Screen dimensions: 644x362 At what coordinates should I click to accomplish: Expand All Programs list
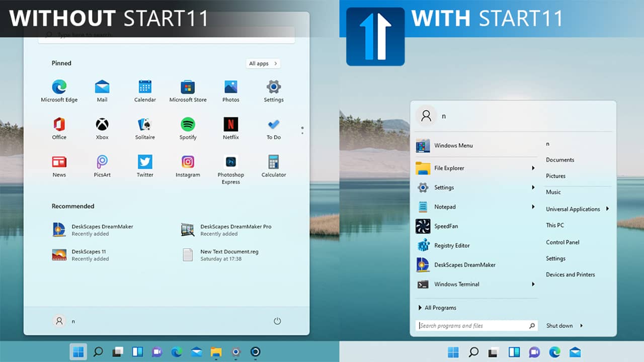coord(437,308)
